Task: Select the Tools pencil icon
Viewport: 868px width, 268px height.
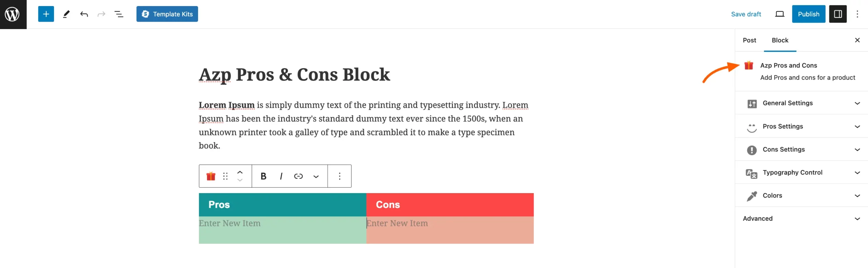Action: click(x=66, y=14)
